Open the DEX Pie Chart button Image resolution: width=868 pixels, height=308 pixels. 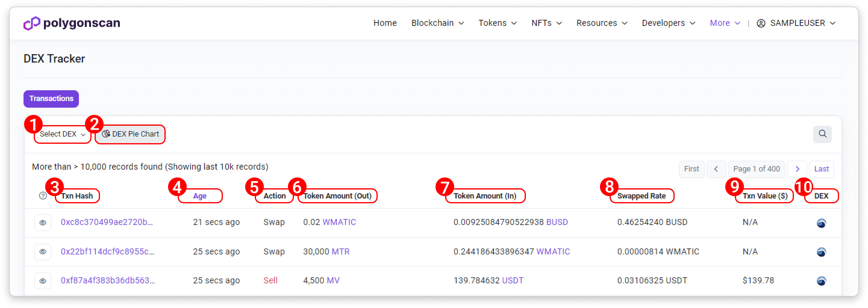coord(130,134)
